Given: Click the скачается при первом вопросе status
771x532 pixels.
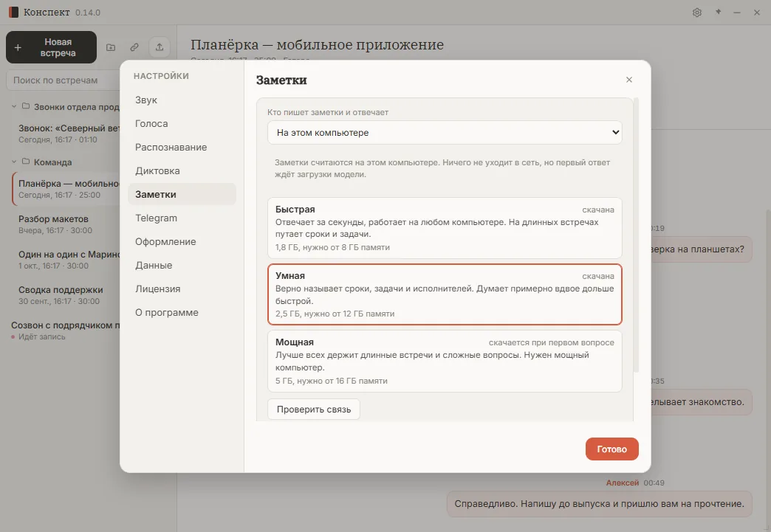Looking at the screenshot, I should click(x=551, y=342).
